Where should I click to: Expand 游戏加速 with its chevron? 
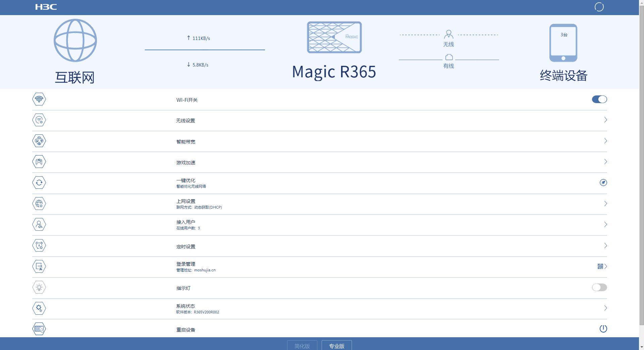click(x=605, y=162)
